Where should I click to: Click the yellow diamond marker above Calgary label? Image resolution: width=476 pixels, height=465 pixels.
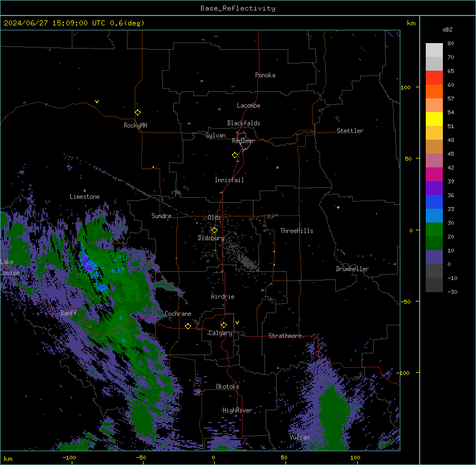(224, 325)
